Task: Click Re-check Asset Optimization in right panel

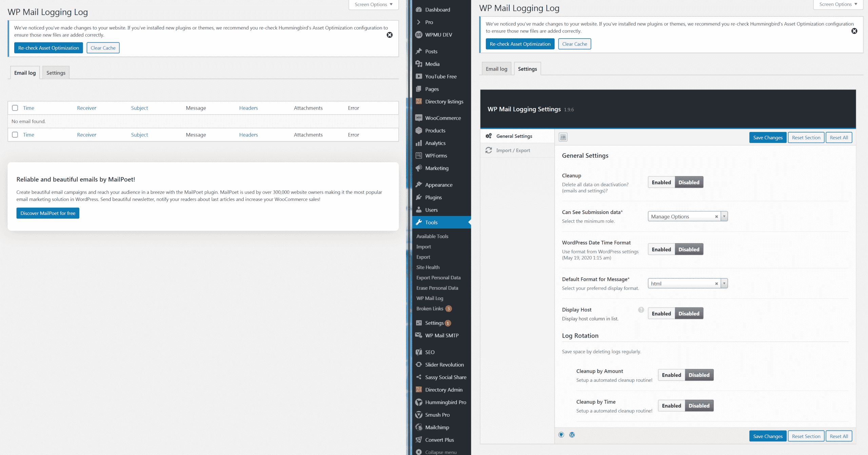Action: click(520, 44)
